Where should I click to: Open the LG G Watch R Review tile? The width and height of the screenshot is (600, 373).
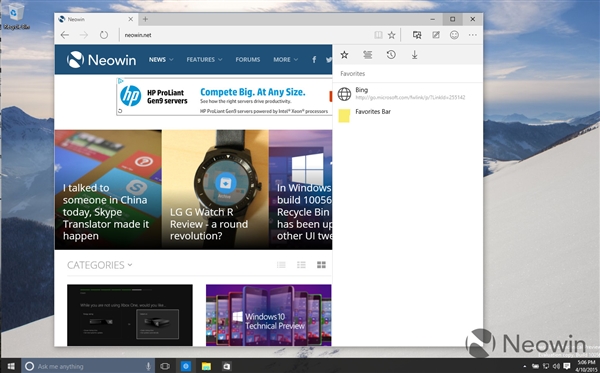click(x=215, y=190)
